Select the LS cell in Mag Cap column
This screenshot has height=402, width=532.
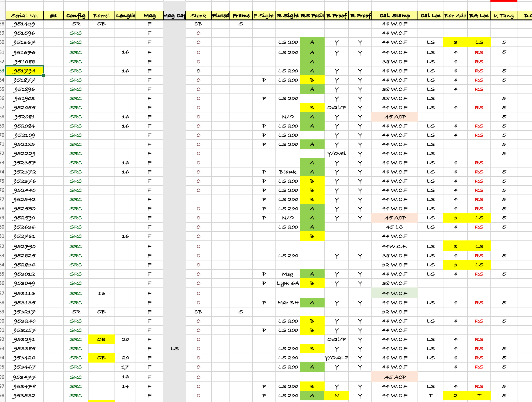click(174, 349)
